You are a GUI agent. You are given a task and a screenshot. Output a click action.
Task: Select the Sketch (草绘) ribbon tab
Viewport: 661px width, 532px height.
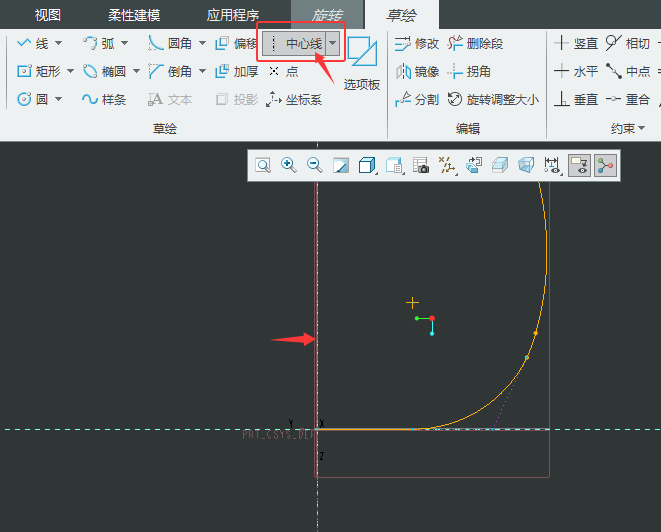coord(402,15)
